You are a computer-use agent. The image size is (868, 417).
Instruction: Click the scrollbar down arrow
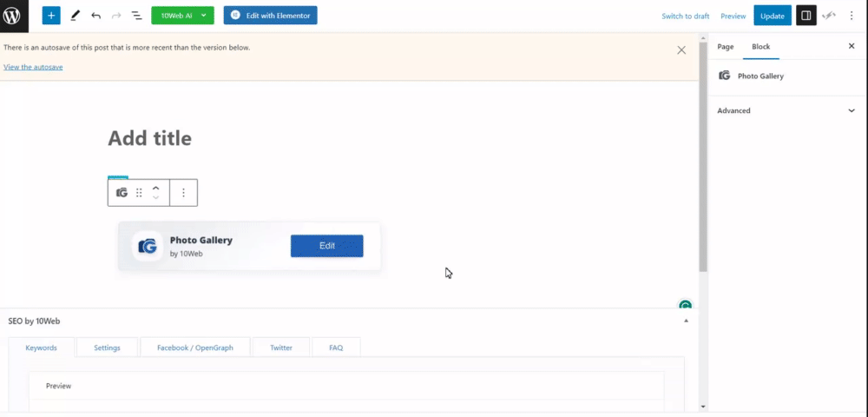703,407
